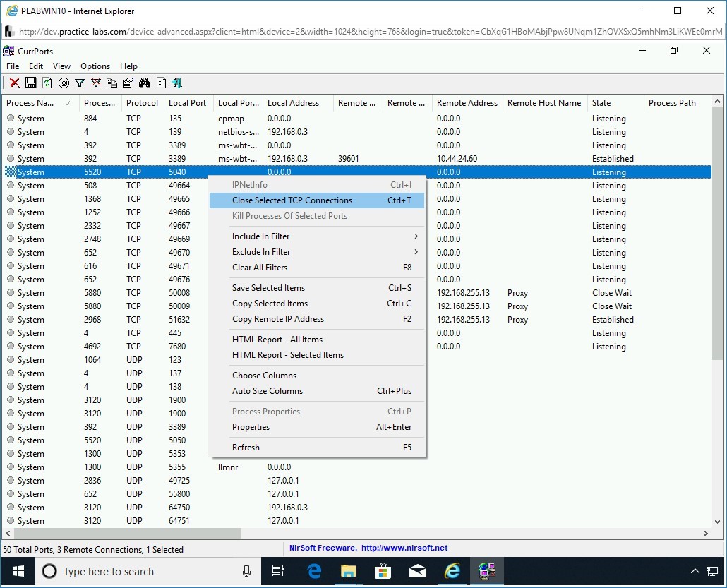
Task: Click the red X Close Connections toolbar icon
Action: [14, 83]
